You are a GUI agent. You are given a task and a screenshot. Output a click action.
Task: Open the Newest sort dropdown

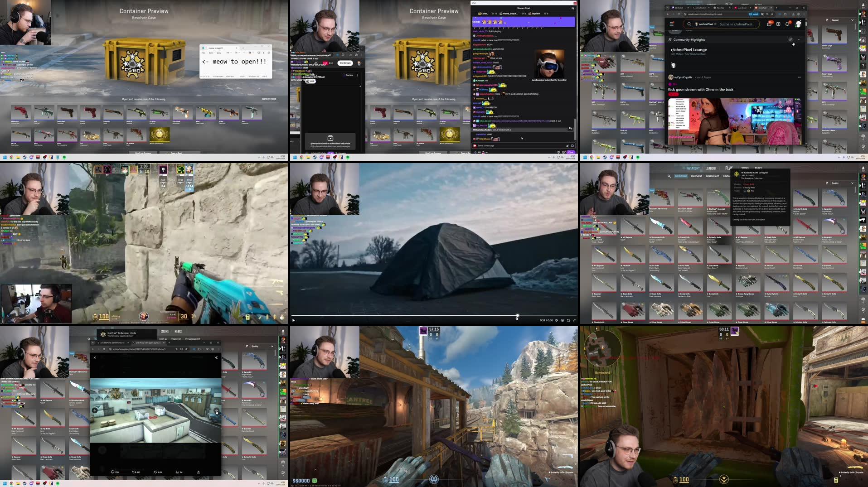click(x=841, y=20)
